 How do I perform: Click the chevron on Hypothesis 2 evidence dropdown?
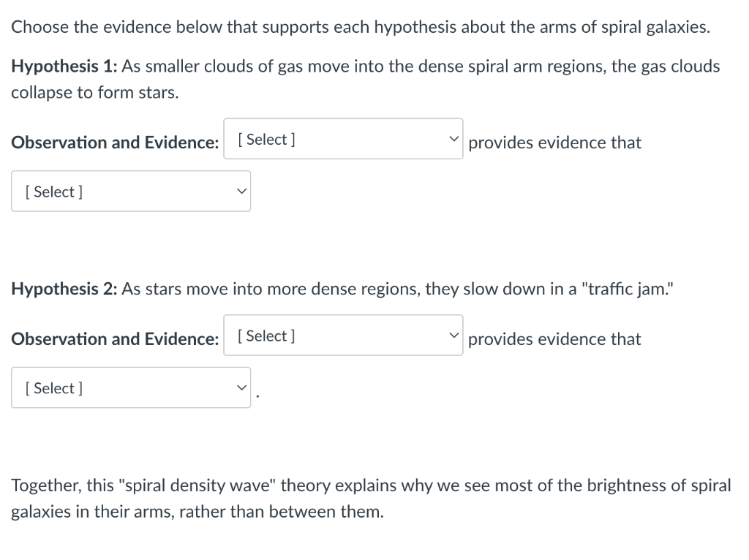[453, 334]
